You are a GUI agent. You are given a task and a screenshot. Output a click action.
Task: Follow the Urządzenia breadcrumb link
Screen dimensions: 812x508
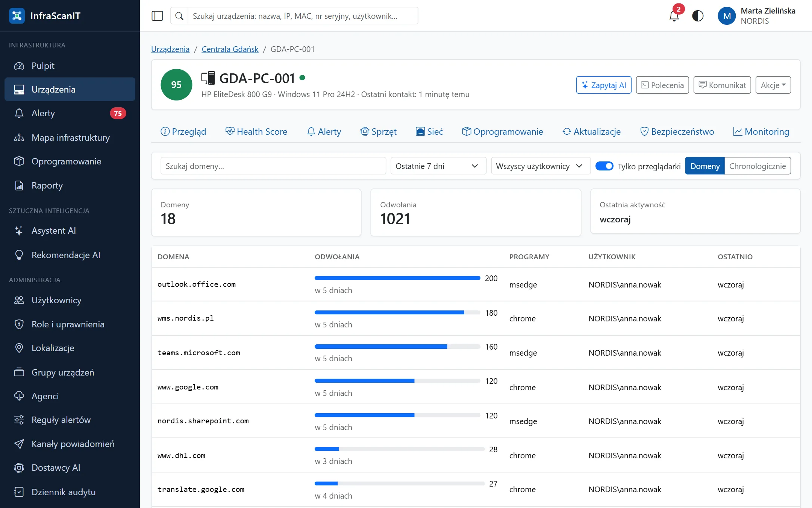(x=170, y=49)
